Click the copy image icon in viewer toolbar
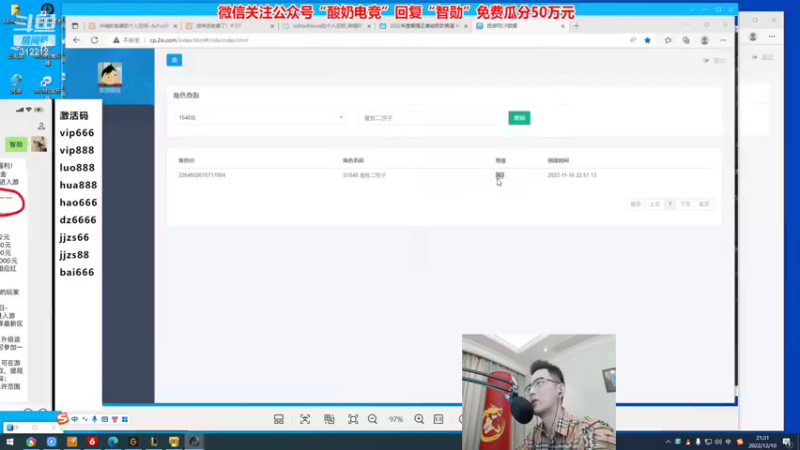Screen dimensions: 800x450 [x=329, y=419]
